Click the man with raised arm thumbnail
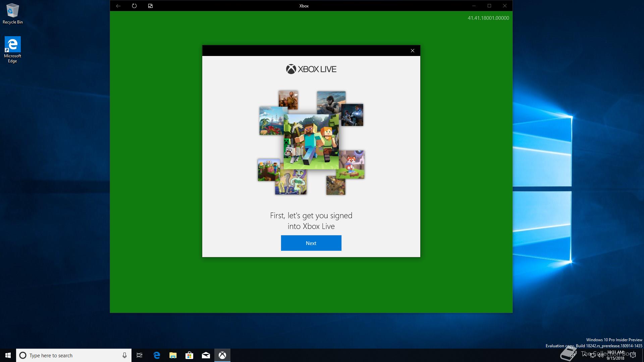The width and height of the screenshot is (644, 362). coord(288,100)
